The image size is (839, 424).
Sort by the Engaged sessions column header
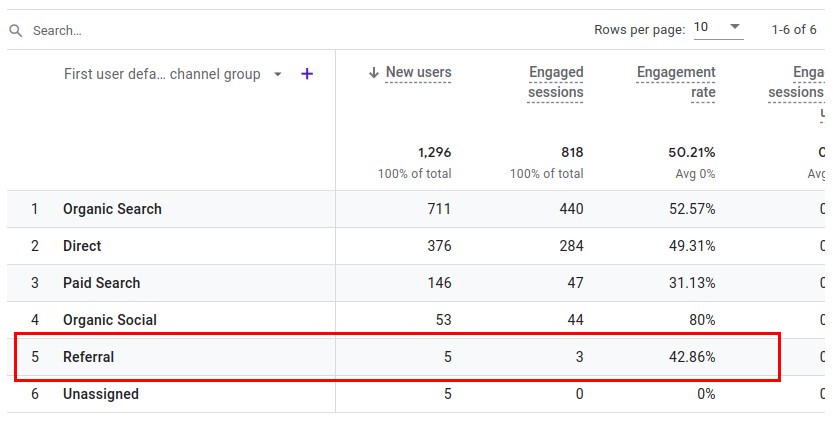[x=555, y=82]
